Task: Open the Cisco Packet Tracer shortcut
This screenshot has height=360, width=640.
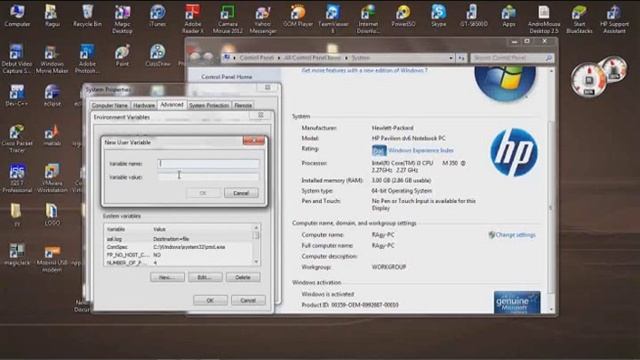Action: pos(17,139)
